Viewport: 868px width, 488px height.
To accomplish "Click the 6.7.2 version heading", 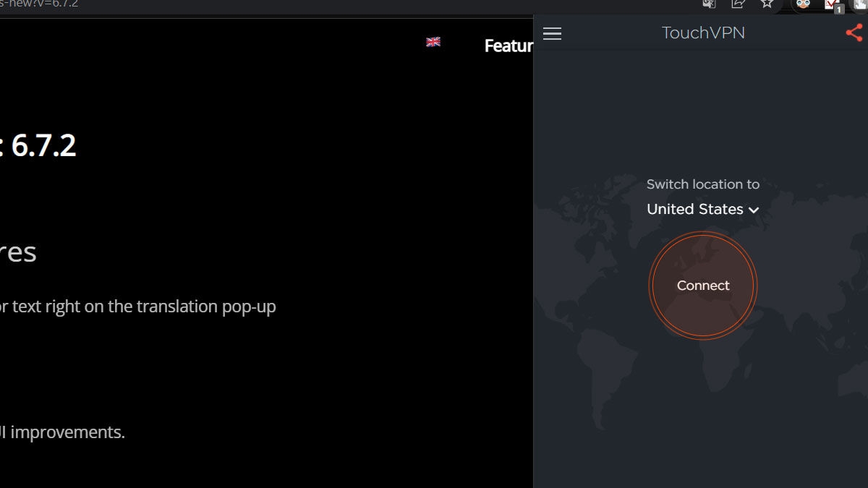I will (43, 146).
